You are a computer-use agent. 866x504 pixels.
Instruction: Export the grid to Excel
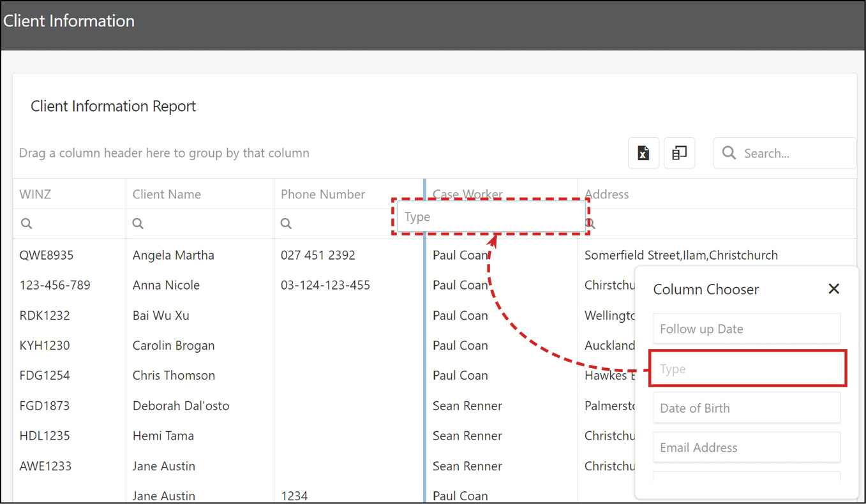pyautogui.click(x=643, y=153)
